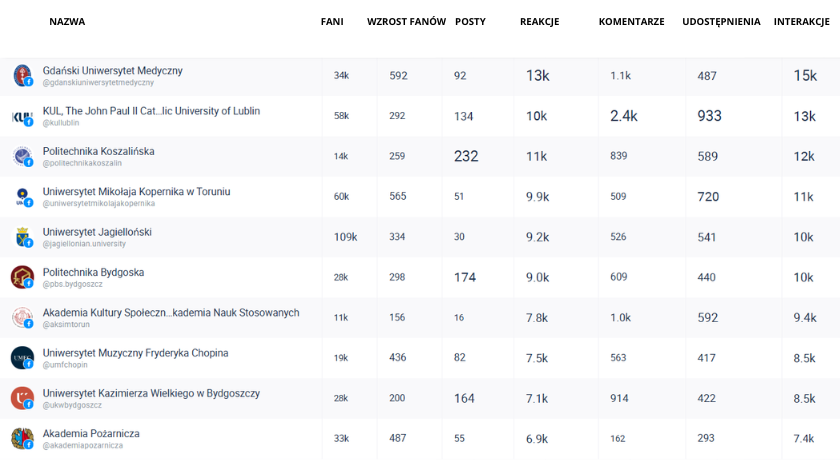Open Gdański Uniwersytet Medyczny name link

coord(112,71)
